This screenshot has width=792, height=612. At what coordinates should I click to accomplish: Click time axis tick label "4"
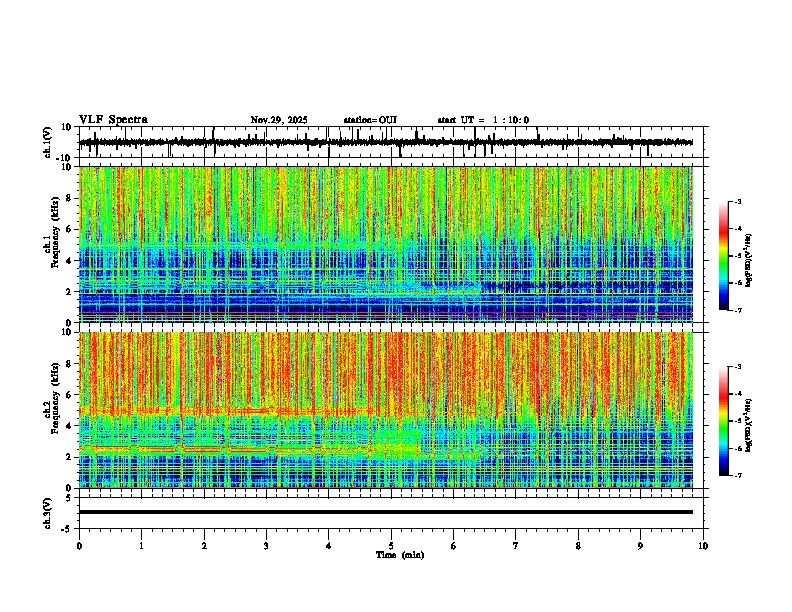tap(329, 546)
